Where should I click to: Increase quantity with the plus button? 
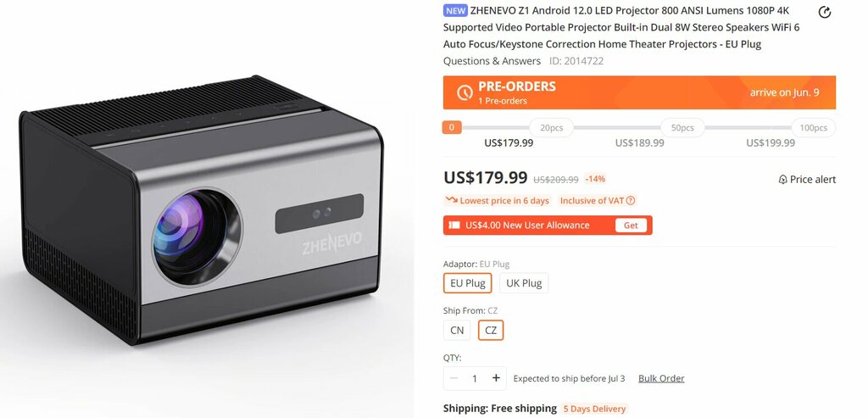[496, 378]
